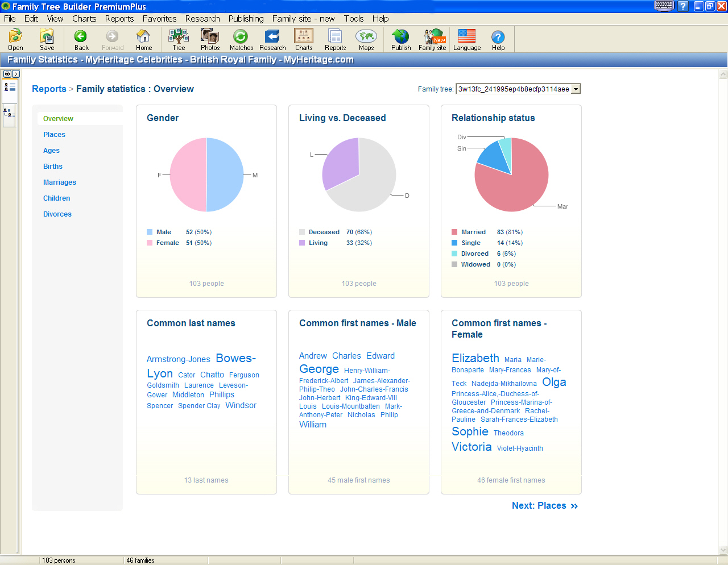Select the tree hierarchy view icon in sidebar

[x=10, y=113]
